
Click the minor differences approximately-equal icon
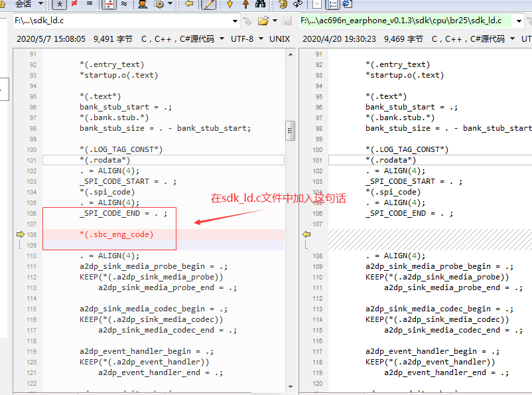point(124,4)
